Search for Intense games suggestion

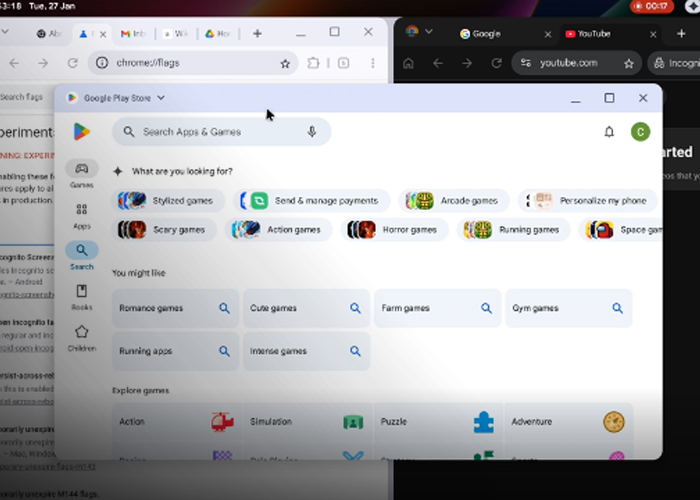click(306, 351)
